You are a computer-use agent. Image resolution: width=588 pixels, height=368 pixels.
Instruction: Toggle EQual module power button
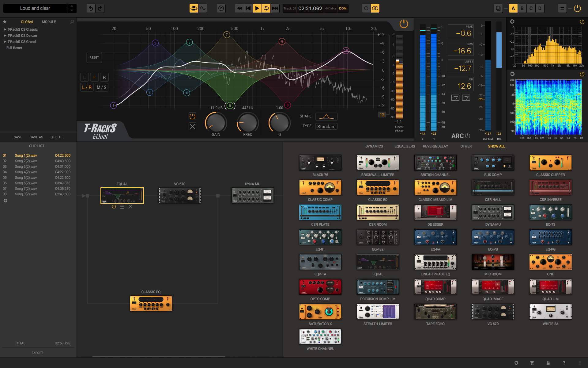pos(404,24)
